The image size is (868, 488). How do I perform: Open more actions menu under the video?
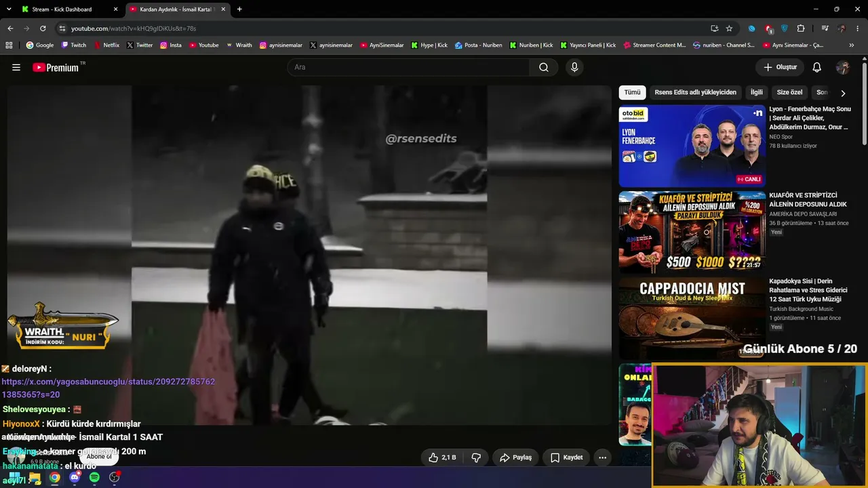(602, 457)
